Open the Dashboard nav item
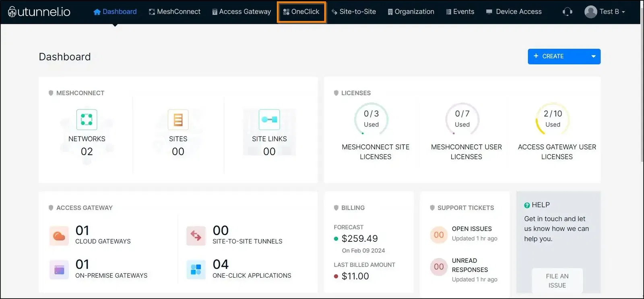This screenshot has width=644, height=299. pyautogui.click(x=115, y=12)
